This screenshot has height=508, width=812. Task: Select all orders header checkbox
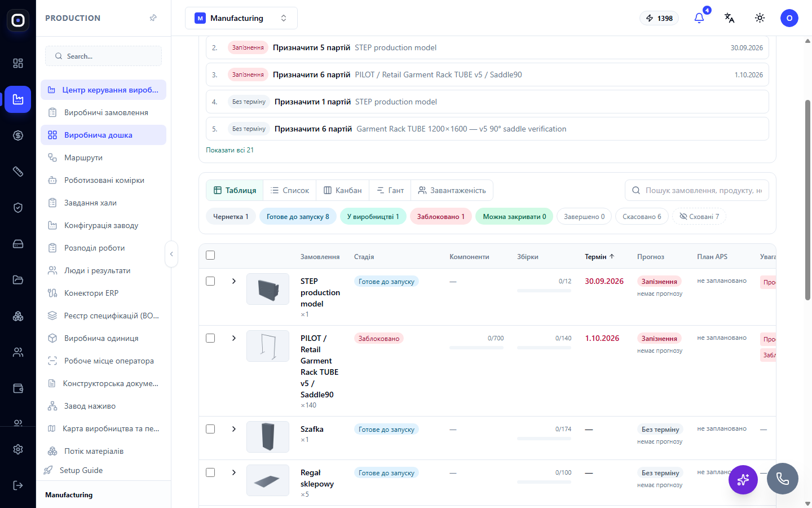tap(210, 255)
